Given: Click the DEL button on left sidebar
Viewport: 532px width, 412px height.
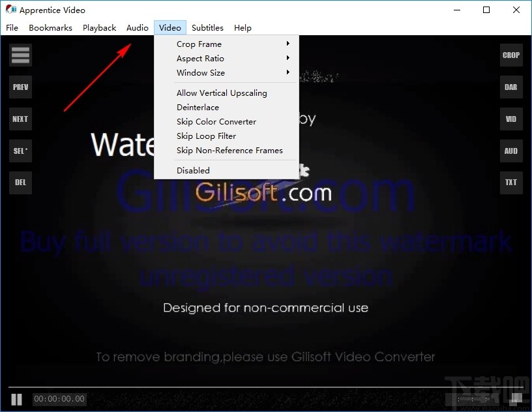Looking at the screenshot, I should (x=21, y=183).
